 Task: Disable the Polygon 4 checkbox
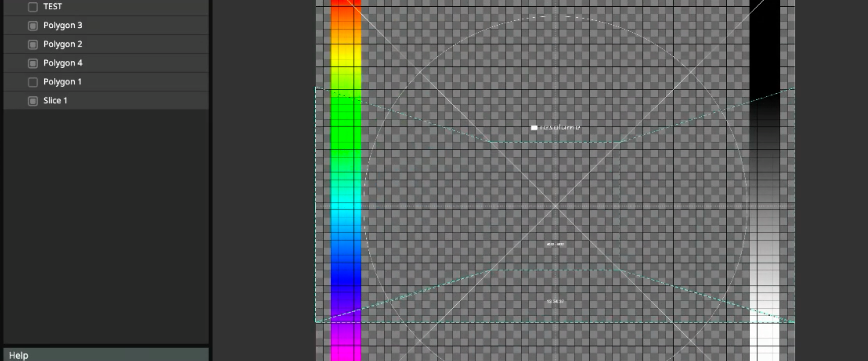[x=33, y=63]
